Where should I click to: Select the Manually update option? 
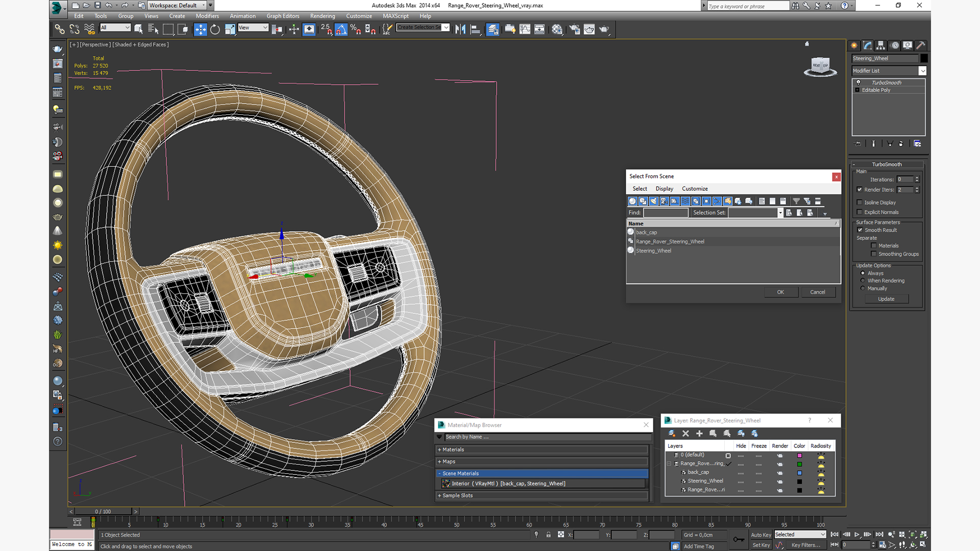863,288
